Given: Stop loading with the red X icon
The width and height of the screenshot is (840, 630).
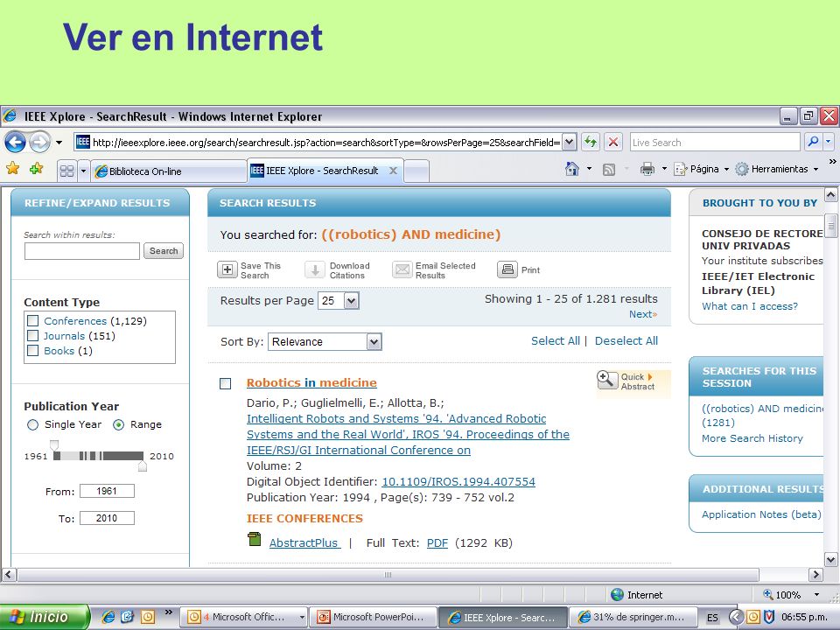Looking at the screenshot, I should point(613,142).
